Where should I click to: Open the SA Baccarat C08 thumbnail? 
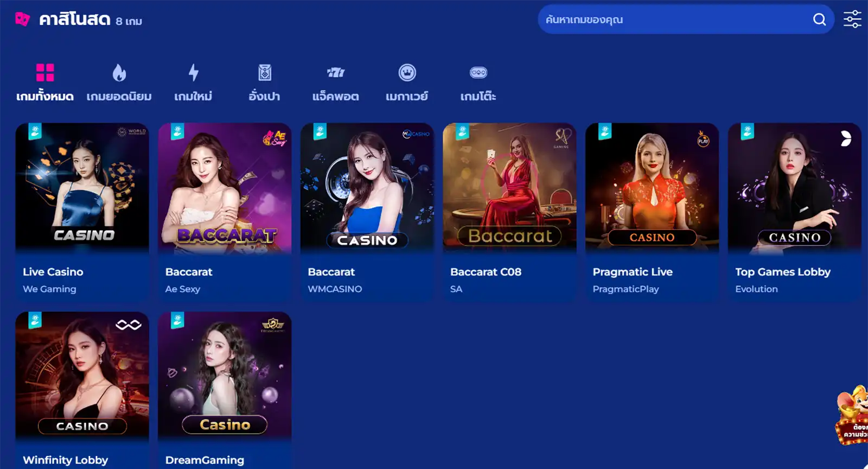(x=509, y=188)
